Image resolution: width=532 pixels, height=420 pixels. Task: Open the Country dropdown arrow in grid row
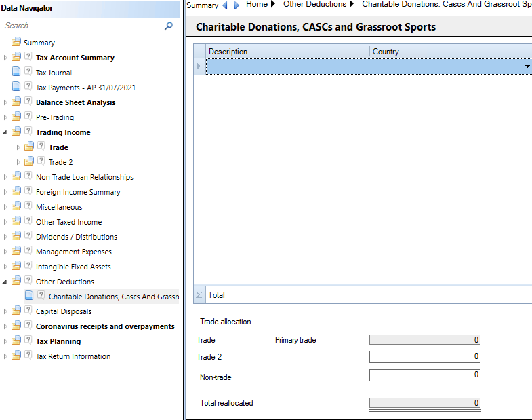point(527,66)
